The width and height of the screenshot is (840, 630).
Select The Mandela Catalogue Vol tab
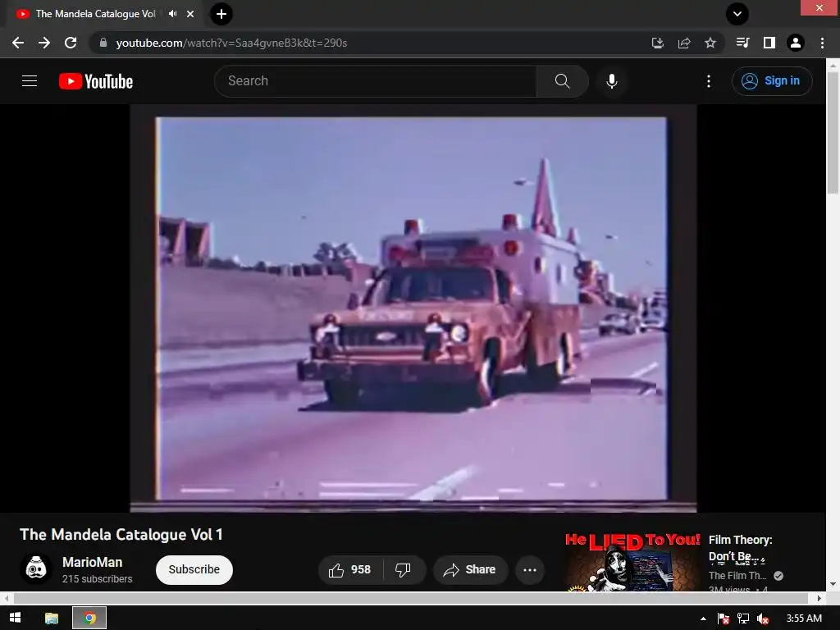click(95, 14)
